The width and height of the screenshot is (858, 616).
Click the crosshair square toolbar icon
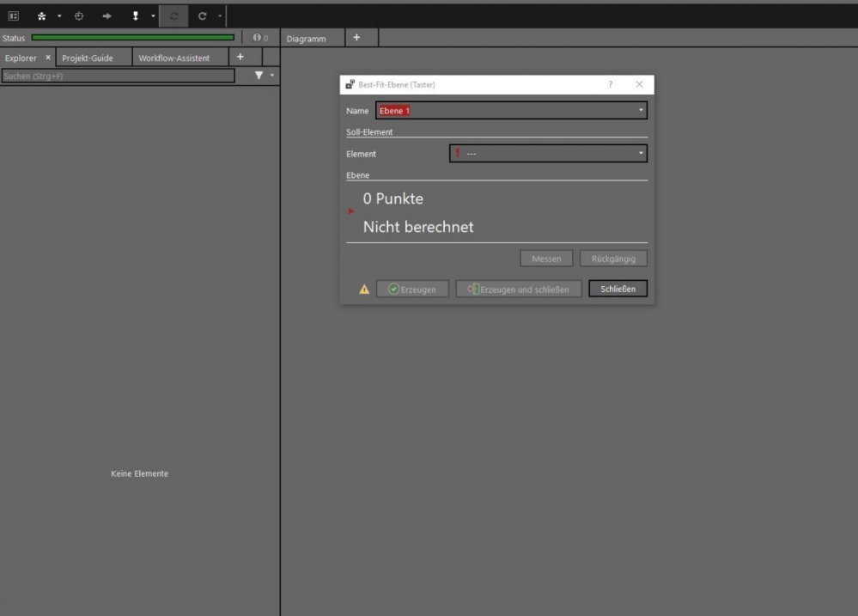coord(78,15)
